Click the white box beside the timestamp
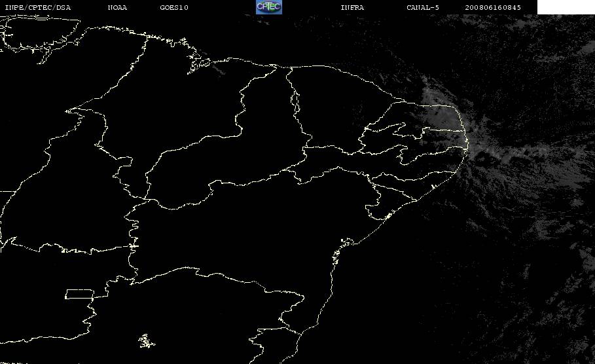 coord(566,7)
